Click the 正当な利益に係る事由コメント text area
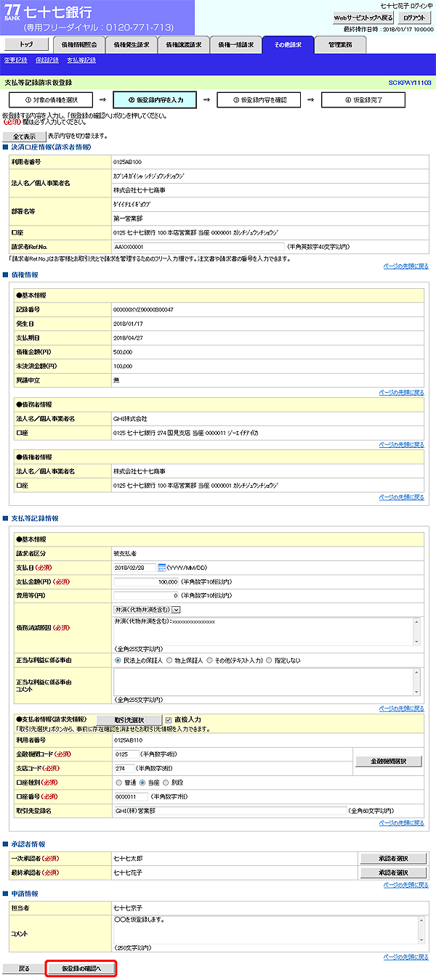This screenshot has width=436, height=980. click(267, 682)
